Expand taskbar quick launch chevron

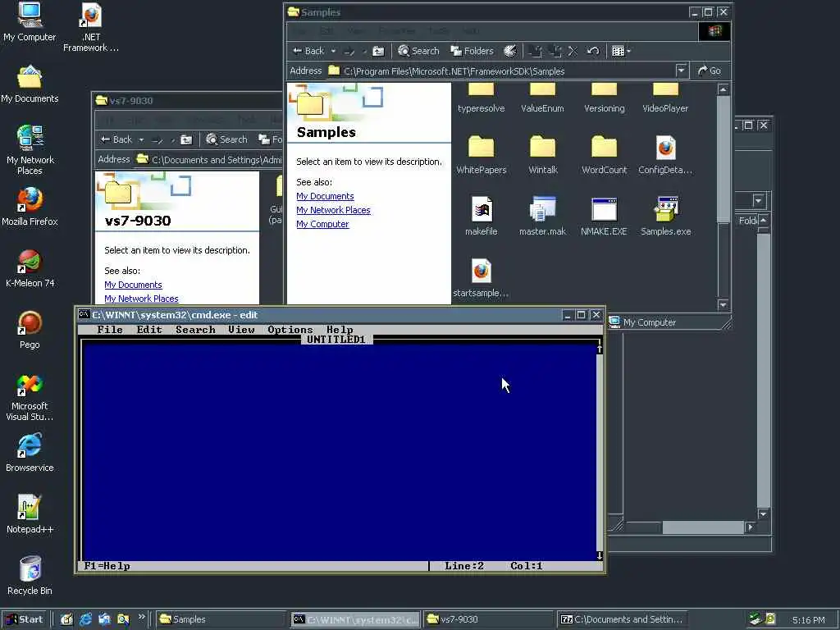[x=141, y=617]
